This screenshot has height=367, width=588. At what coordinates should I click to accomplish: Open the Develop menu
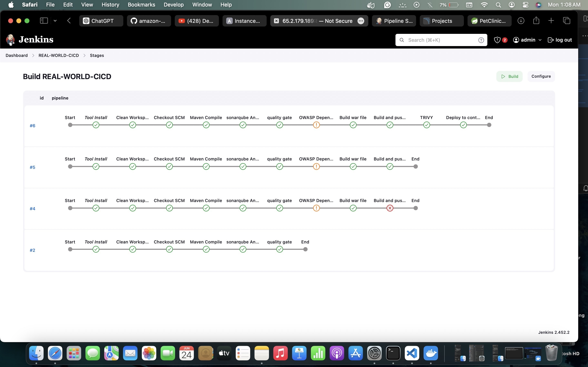tap(174, 5)
